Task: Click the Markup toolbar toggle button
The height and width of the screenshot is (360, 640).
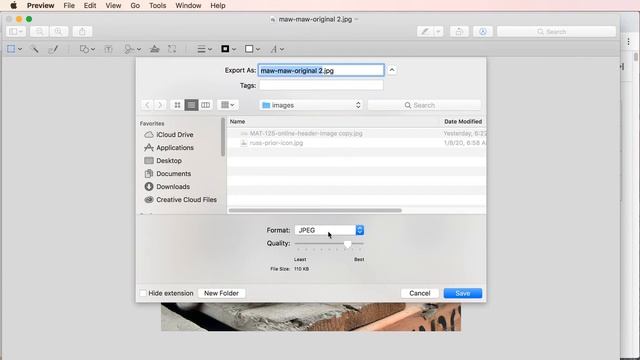Action: [x=483, y=31]
